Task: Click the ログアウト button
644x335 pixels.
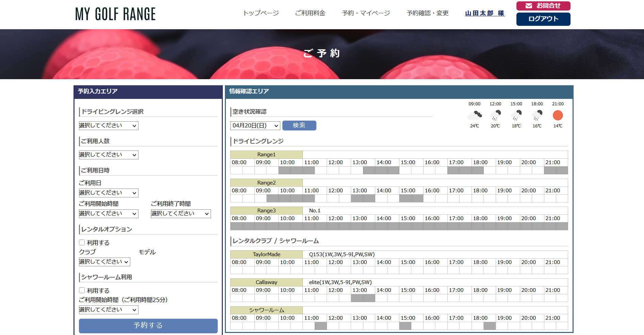Action: click(x=543, y=19)
